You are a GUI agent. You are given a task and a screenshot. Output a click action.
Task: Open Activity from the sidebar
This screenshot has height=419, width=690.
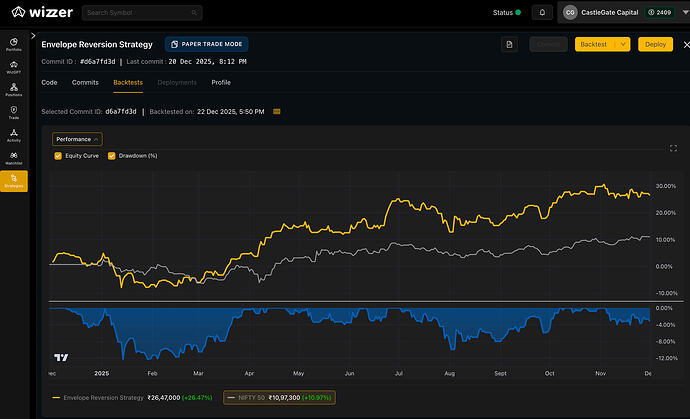click(x=14, y=135)
